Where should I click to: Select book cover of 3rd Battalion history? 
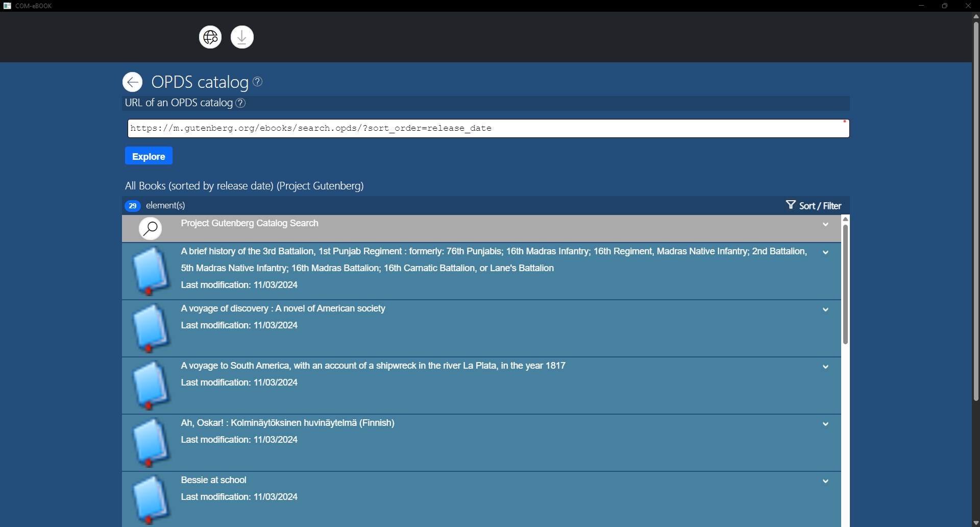[x=151, y=271]
